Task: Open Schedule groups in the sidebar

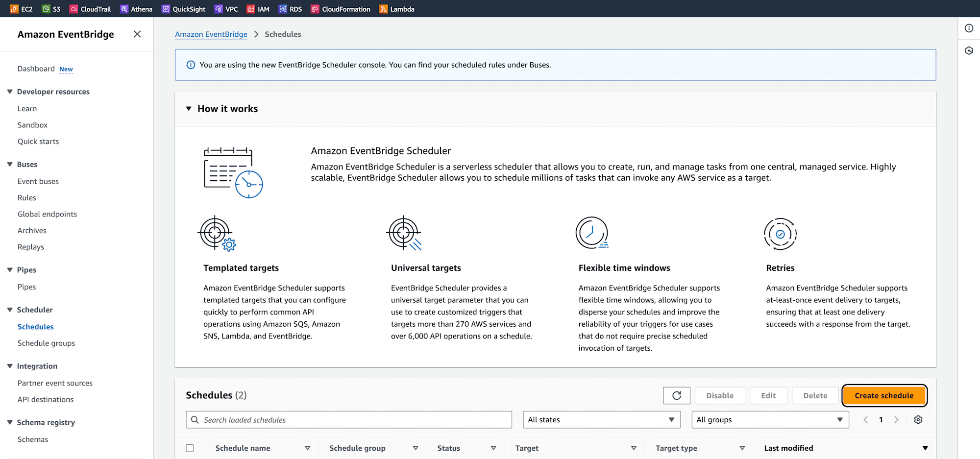Action: click(47, 343)
